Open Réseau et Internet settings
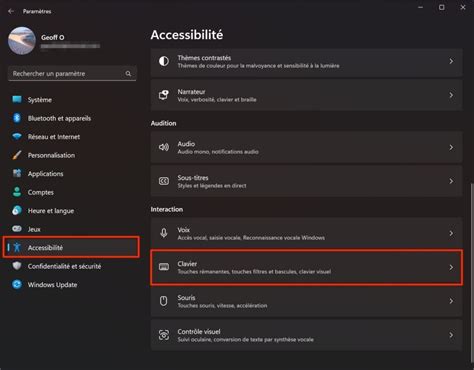 click(x=54, y=137)
